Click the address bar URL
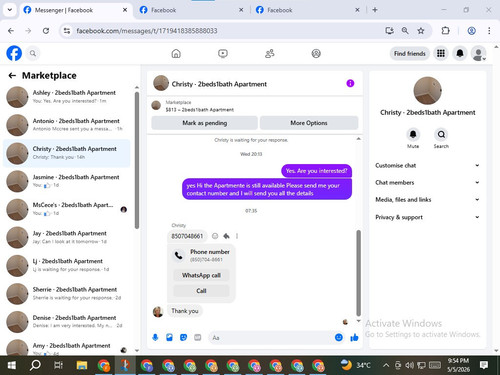This screenshot has width=500, height=375. click(x=147, y=31)
